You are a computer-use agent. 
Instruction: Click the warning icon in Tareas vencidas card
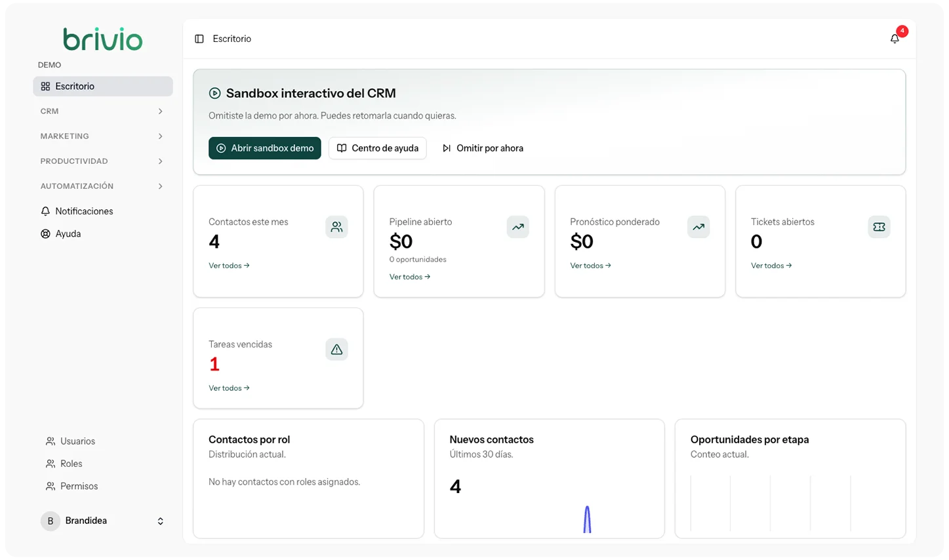[336, 350]
